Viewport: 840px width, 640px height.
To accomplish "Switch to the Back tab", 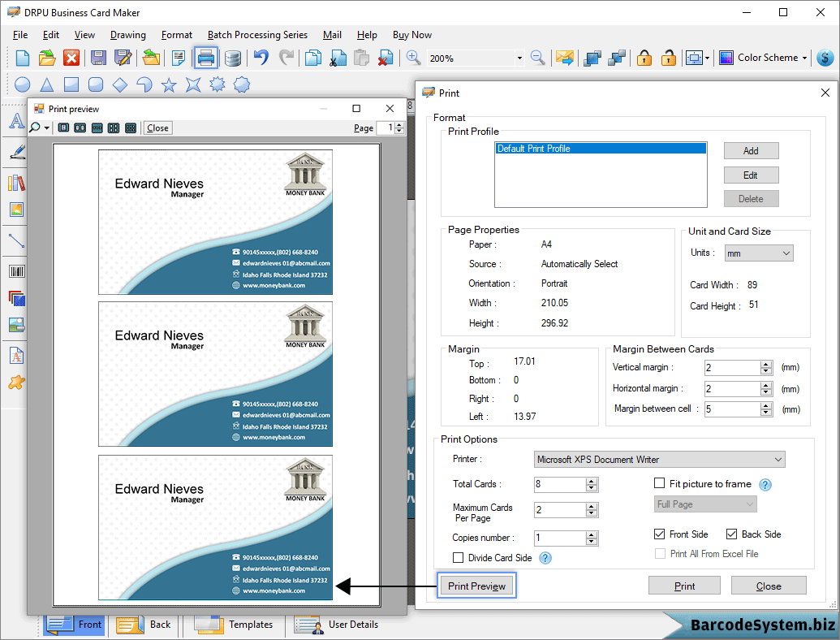I will click(144, 625).
